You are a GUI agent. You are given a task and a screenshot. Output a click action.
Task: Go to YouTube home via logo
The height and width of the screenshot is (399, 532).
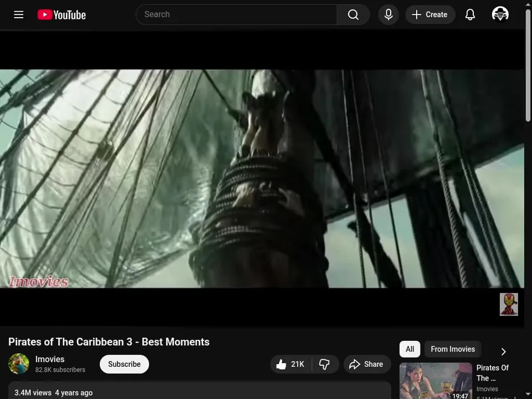click(62, 15)
